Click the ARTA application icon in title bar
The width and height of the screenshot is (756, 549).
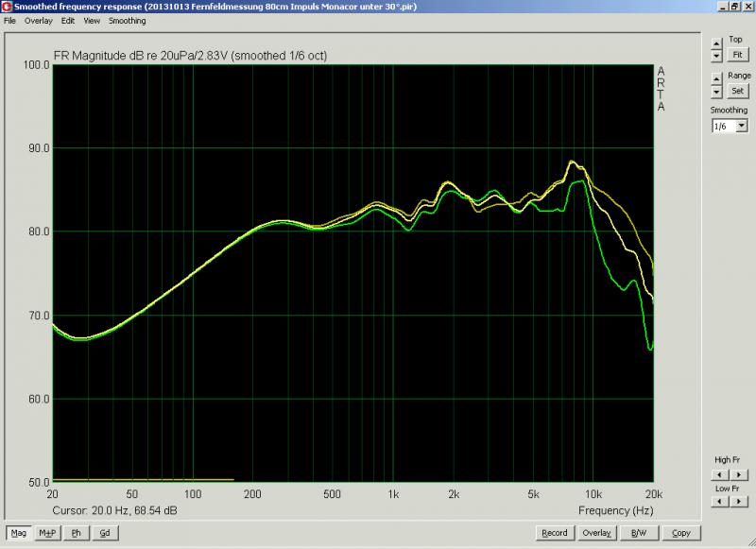click(x=7, y=7)
